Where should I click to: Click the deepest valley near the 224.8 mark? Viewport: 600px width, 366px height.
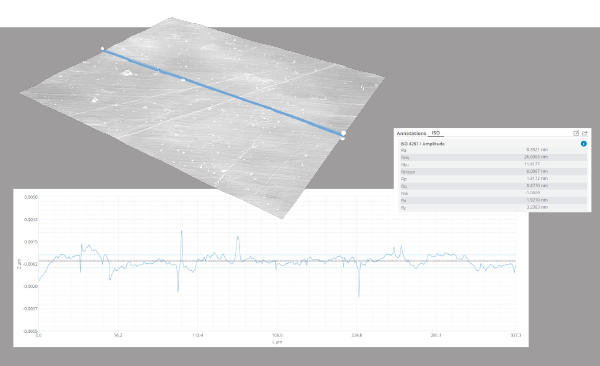pos(359,295)
